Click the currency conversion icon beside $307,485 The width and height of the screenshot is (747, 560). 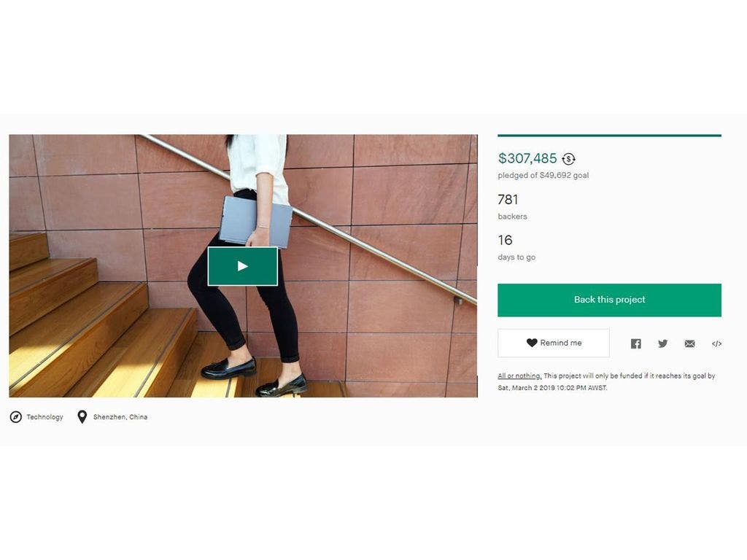click(568, 158)
